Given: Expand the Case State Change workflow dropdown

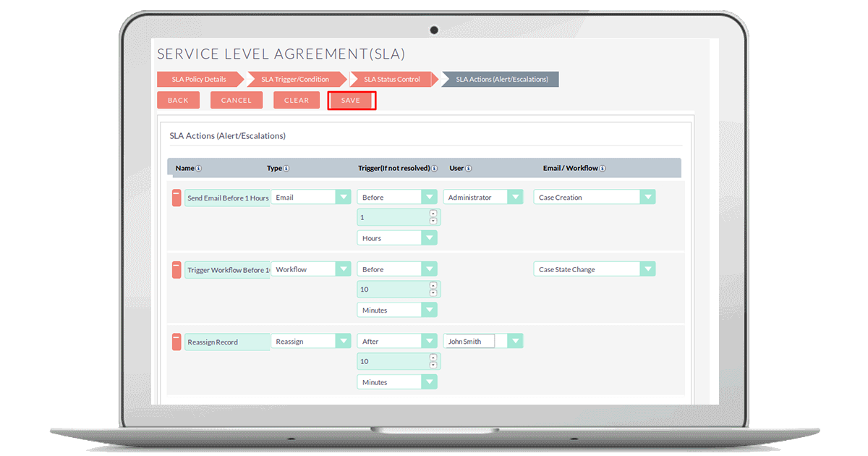Looking at the screenshot, I should point(647,269).
